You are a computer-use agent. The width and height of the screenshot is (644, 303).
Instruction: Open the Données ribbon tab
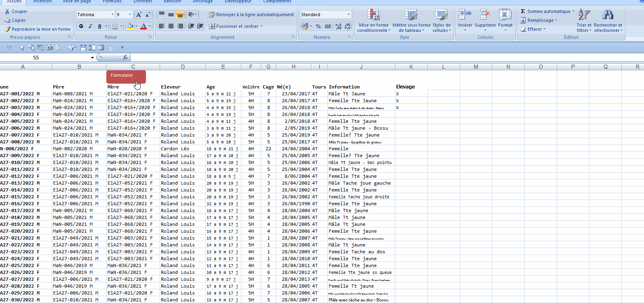[143, 2]
